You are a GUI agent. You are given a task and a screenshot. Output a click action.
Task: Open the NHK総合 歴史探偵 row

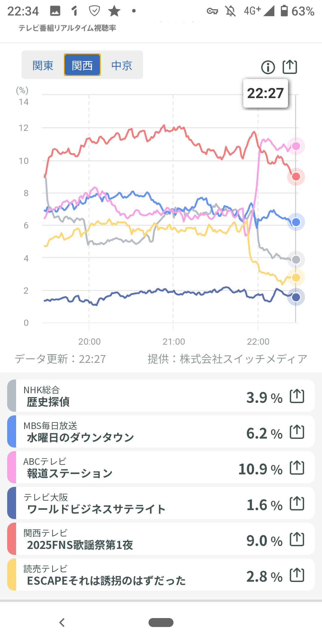[x=134, y=396]
